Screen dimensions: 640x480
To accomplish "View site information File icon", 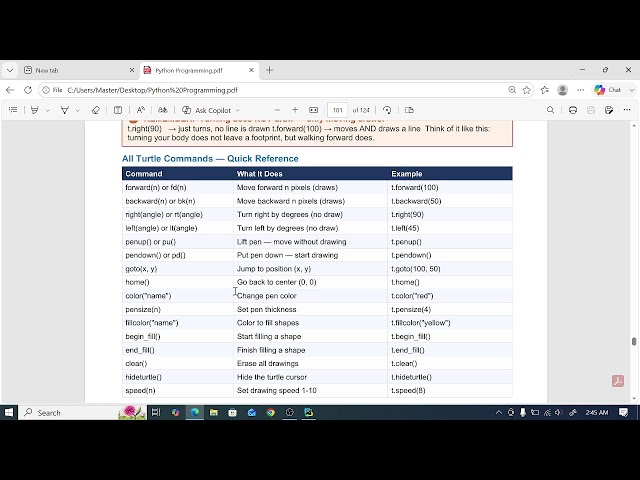I will click(52, 90).
